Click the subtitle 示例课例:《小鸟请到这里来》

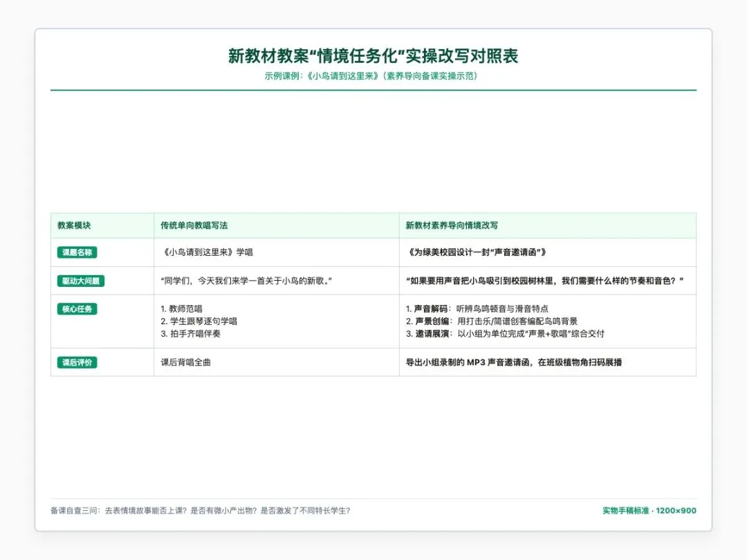click(371, 76)
